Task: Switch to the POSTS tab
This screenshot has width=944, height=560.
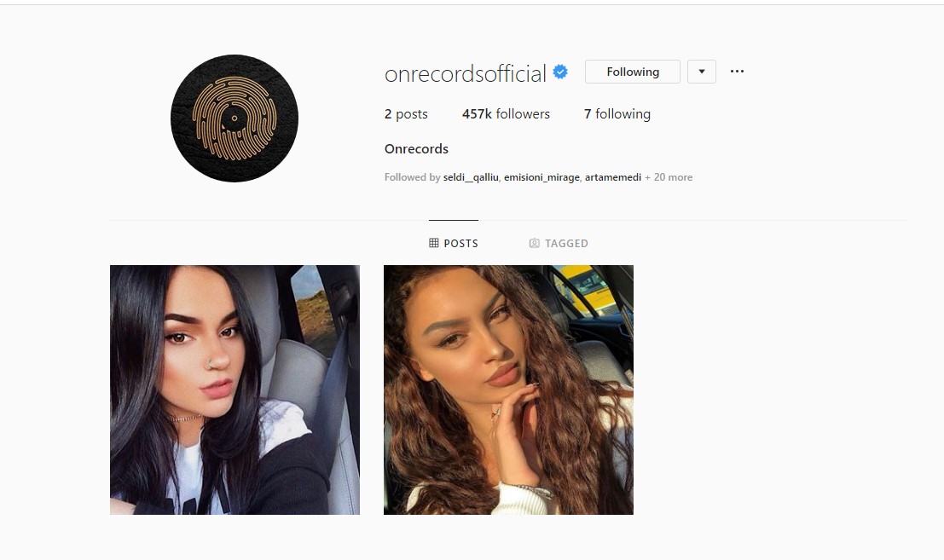Action: pyautogui.click(x=454, y=243)
